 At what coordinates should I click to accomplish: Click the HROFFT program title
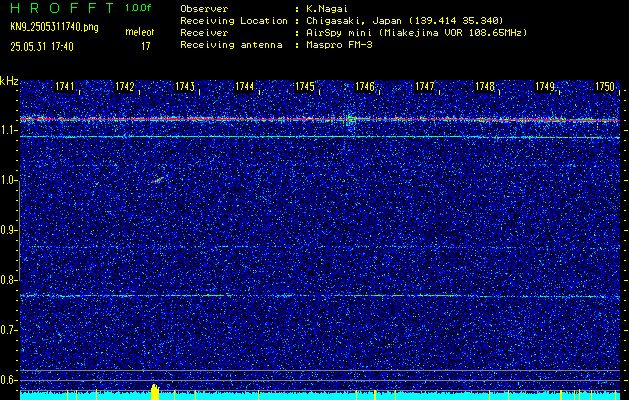(x=64, y=8)
